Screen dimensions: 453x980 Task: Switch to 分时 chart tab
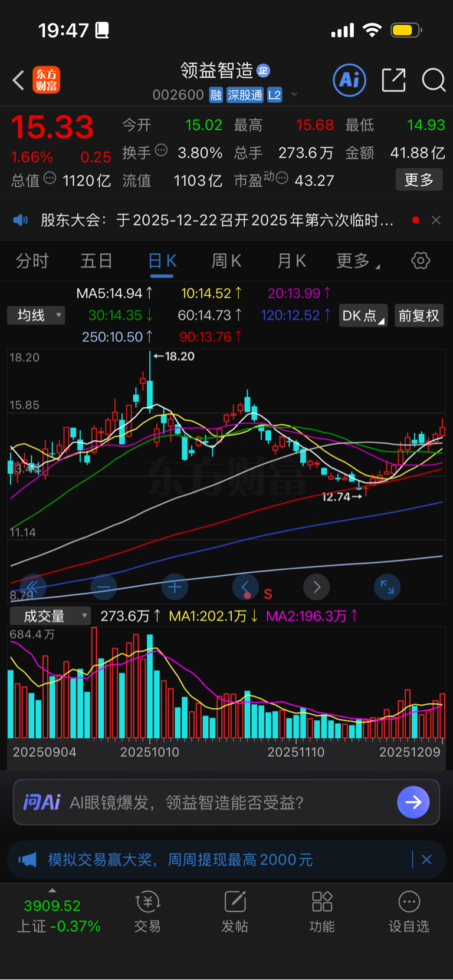click(32, 260)
